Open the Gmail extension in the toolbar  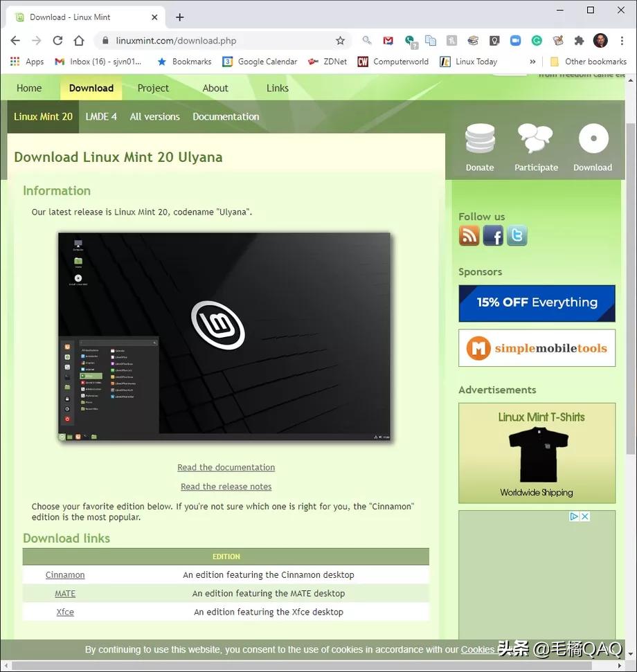(x=388, y=41)
